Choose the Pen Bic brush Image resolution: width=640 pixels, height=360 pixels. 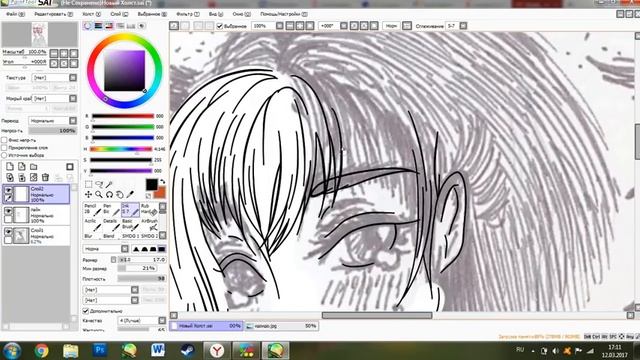tap(111, 209)
